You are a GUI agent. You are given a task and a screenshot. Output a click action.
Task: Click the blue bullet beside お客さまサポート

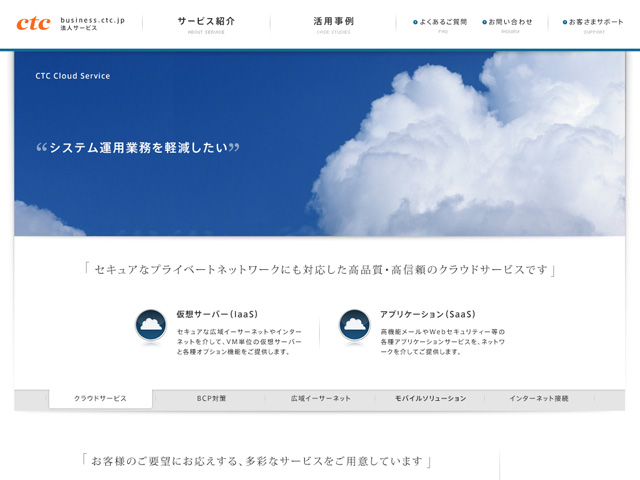point(565,22)
